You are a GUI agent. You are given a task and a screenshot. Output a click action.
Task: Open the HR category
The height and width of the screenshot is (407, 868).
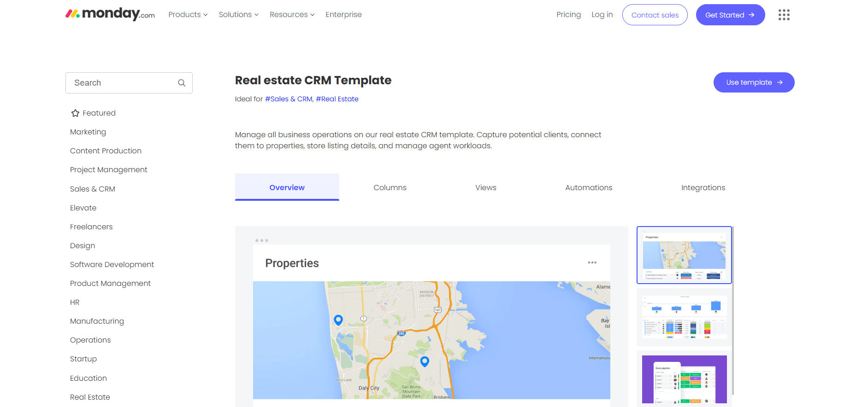point(75,302)
